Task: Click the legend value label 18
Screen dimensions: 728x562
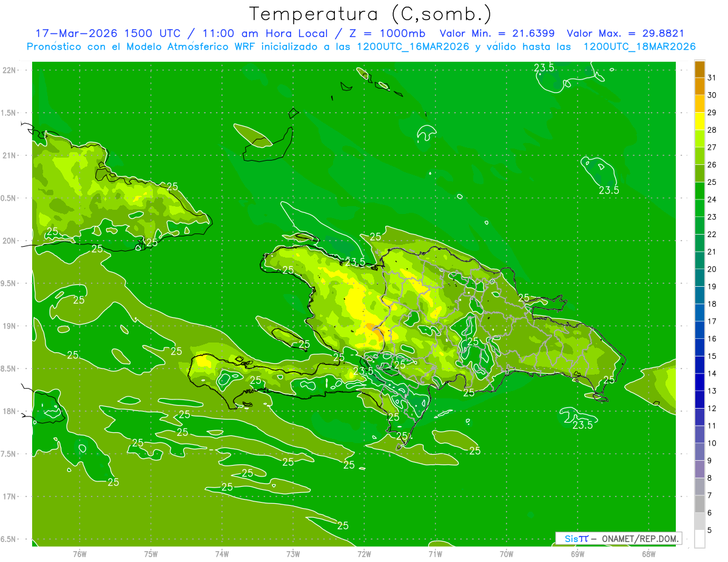Action: click(712, 304)
